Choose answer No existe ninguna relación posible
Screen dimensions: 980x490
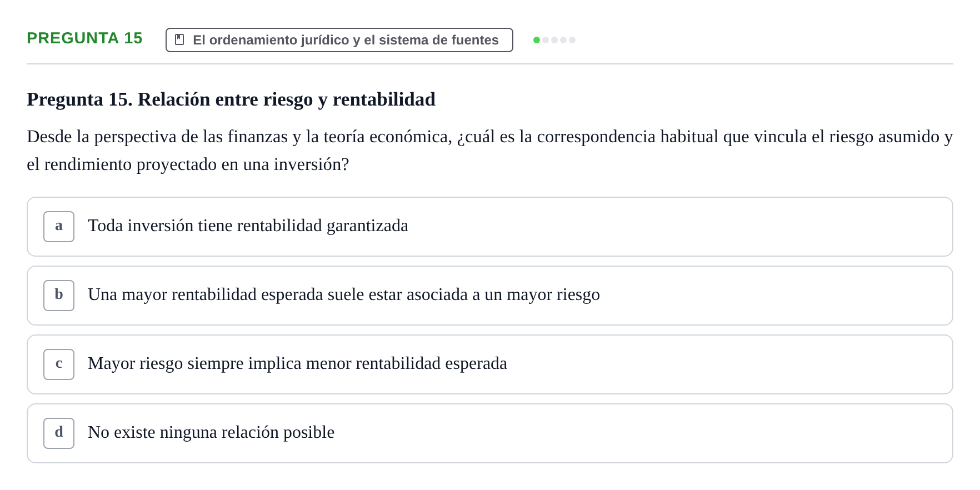[490, 433]
